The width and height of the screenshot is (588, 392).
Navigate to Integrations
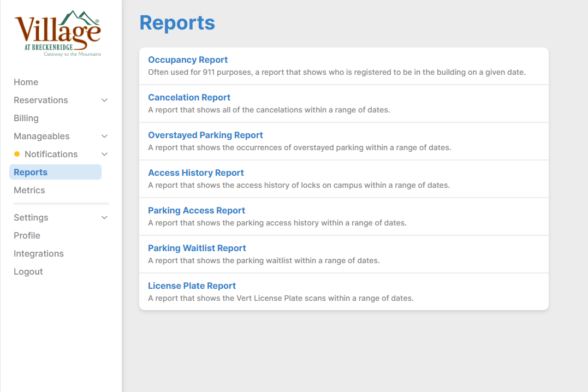(x=39, y=254)
